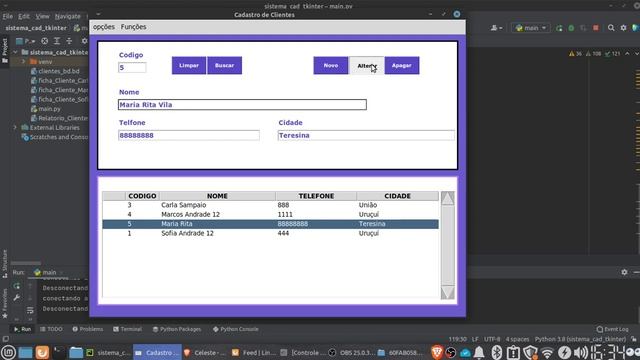Click the select opened file target icon
The width and height of the screenshot is (640, 360).
click(44, 41)
